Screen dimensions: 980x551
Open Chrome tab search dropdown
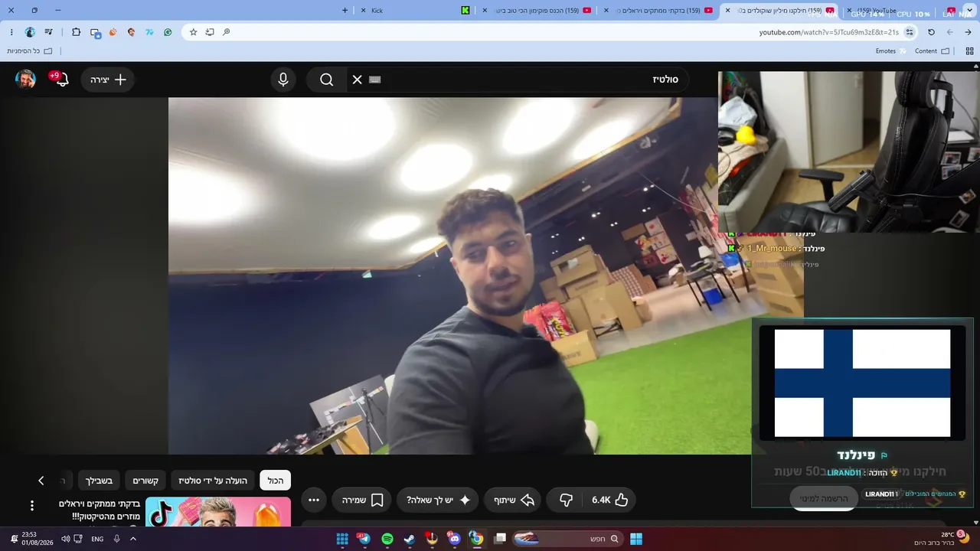click(969, 11)
